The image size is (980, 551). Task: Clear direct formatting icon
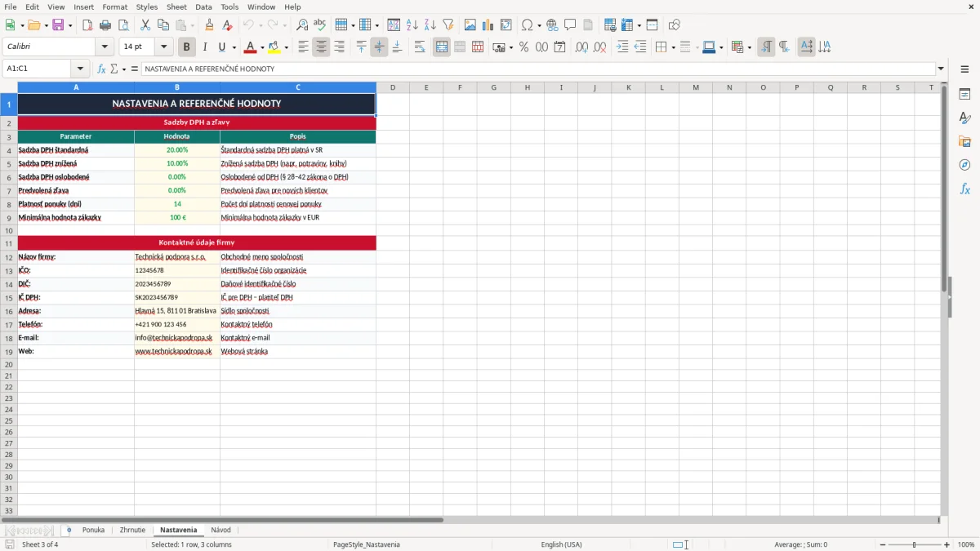click(228, 25)
